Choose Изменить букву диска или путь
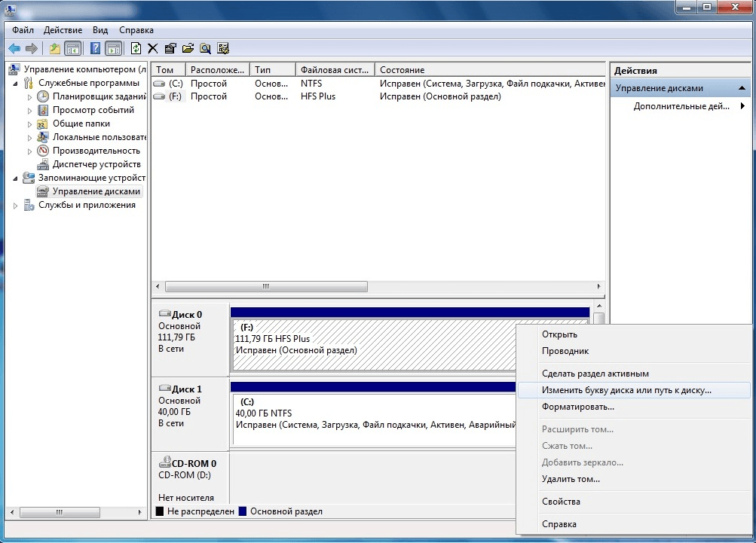 (626, 390)
